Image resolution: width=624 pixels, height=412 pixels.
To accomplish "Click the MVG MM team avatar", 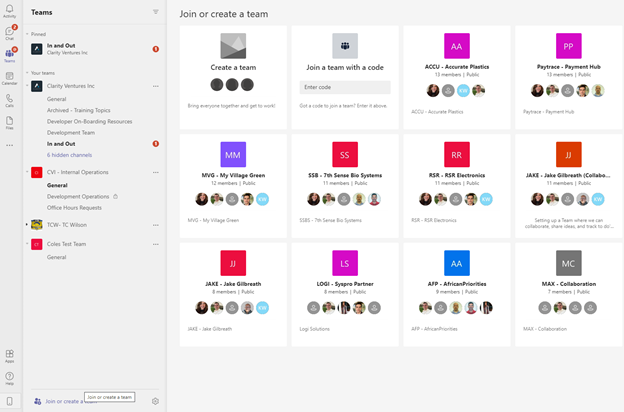I will pos(233,154).
